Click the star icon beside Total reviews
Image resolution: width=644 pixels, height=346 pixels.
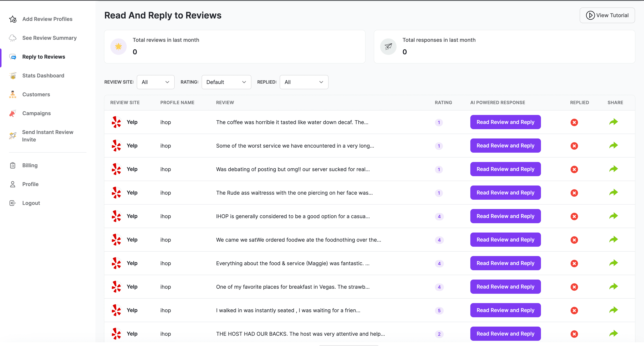pyautogui.click(x=119, y=47)
